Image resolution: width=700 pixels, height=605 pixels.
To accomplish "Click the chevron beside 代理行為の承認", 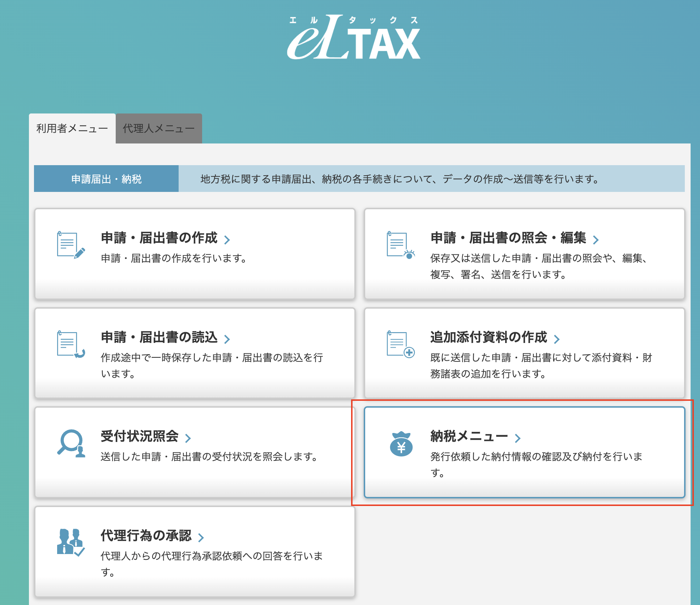I will [x=201, y=537].
